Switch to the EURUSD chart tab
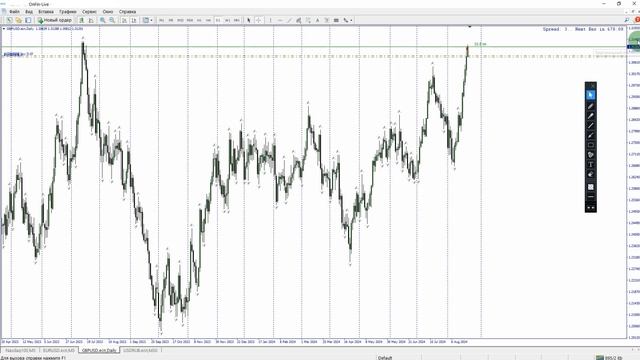Screen dimensions: 640x360 (x=59, y=350)
